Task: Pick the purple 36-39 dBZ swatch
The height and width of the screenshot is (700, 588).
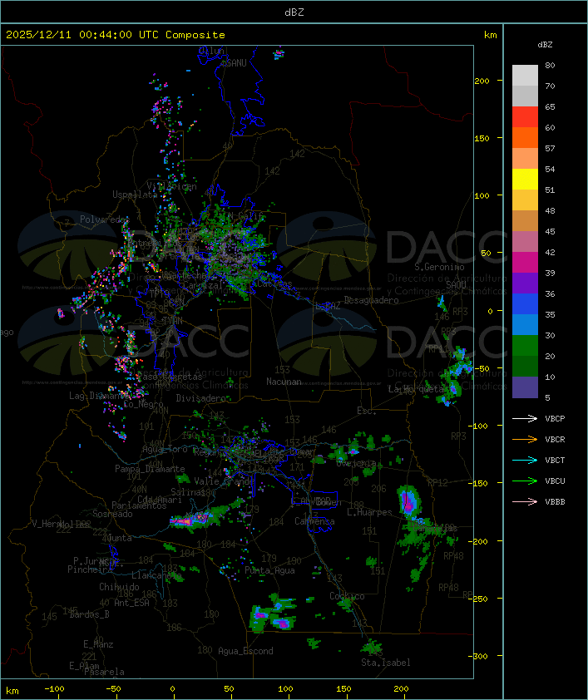Action: click(525, 283)
